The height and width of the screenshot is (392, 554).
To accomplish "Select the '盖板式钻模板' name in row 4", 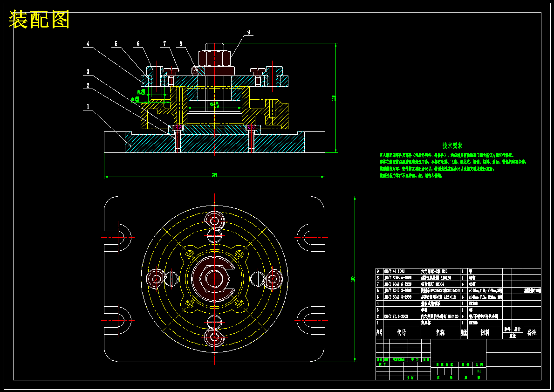I will pos(431,303).
